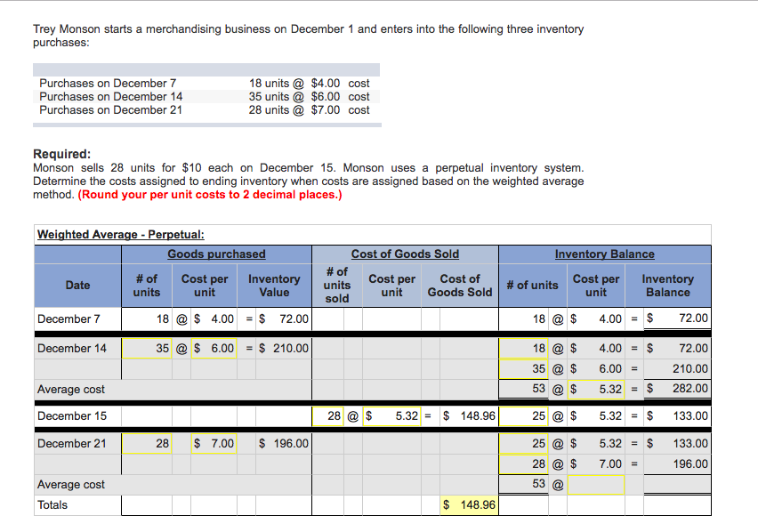Click December 15 inventory balance units field showing 25
Viewport: 758px width, 532px height.
tap(523, 416)
